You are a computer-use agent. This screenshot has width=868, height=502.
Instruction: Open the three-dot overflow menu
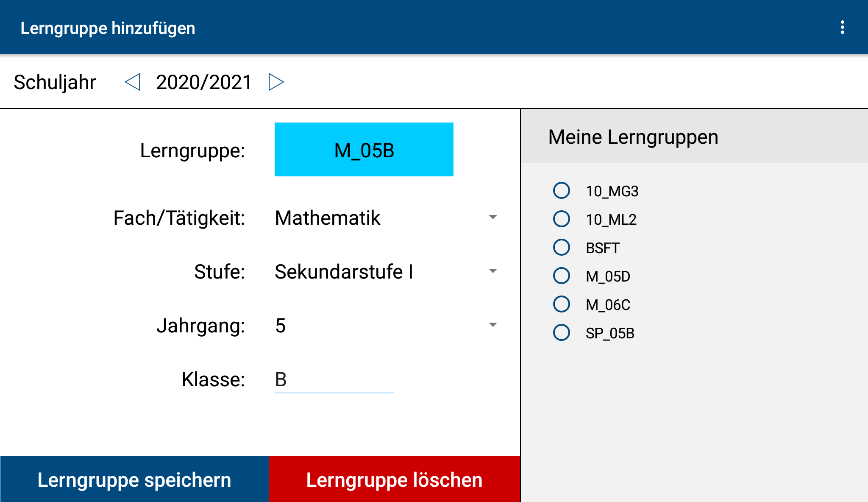[842, 28]
